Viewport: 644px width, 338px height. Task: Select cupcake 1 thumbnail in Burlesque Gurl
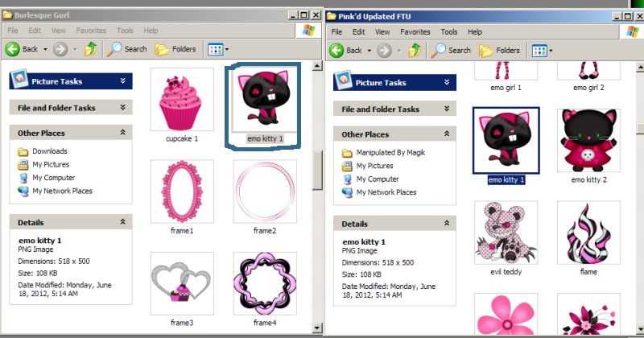[x=182, y=99]
